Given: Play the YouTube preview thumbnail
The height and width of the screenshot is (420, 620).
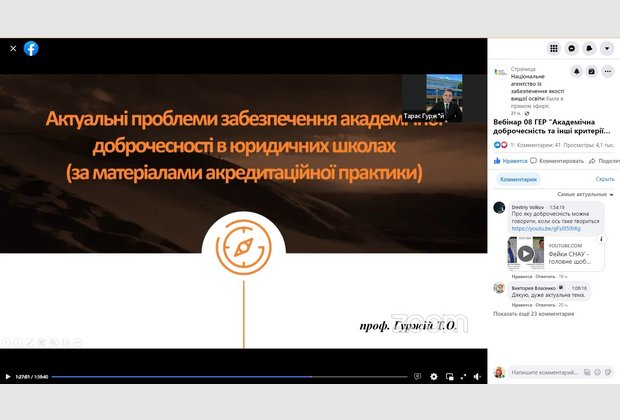Looking at the screenshot, I should click(x=526, y=253).
